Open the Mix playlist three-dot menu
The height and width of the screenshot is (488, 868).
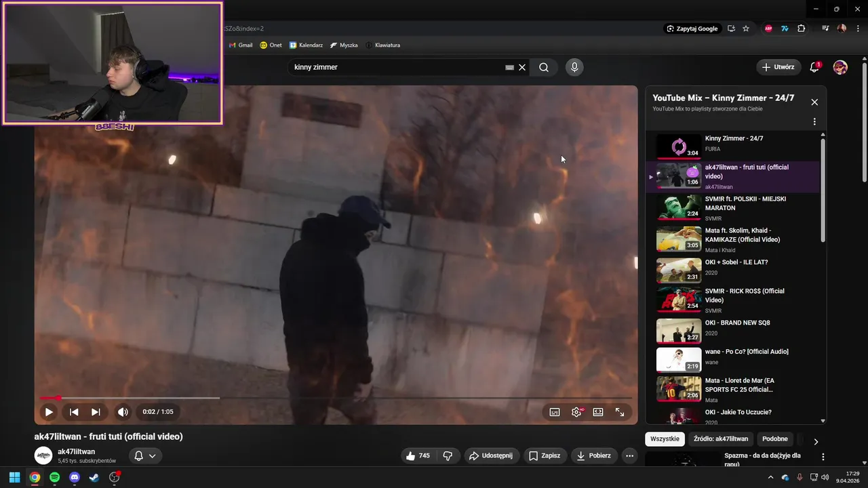[814, 122]
